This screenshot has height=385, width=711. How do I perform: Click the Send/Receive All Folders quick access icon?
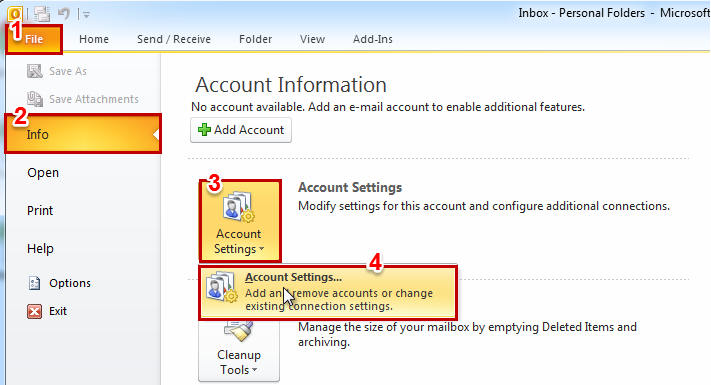(41, 14)
